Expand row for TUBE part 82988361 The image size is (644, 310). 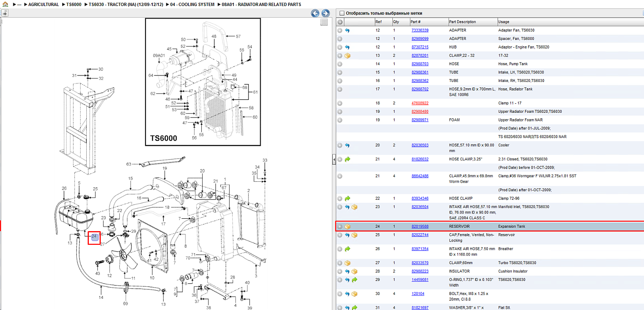(x=340, y=72)
